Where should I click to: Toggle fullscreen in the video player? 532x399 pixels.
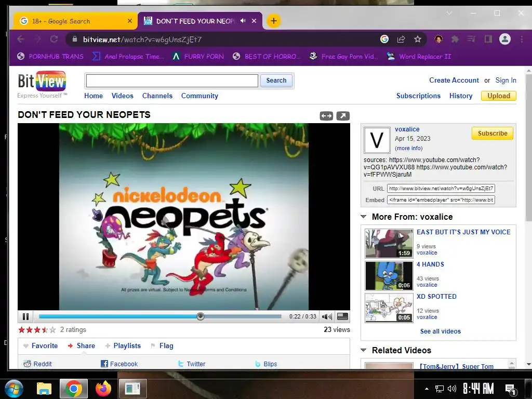(x=342, y=316)
